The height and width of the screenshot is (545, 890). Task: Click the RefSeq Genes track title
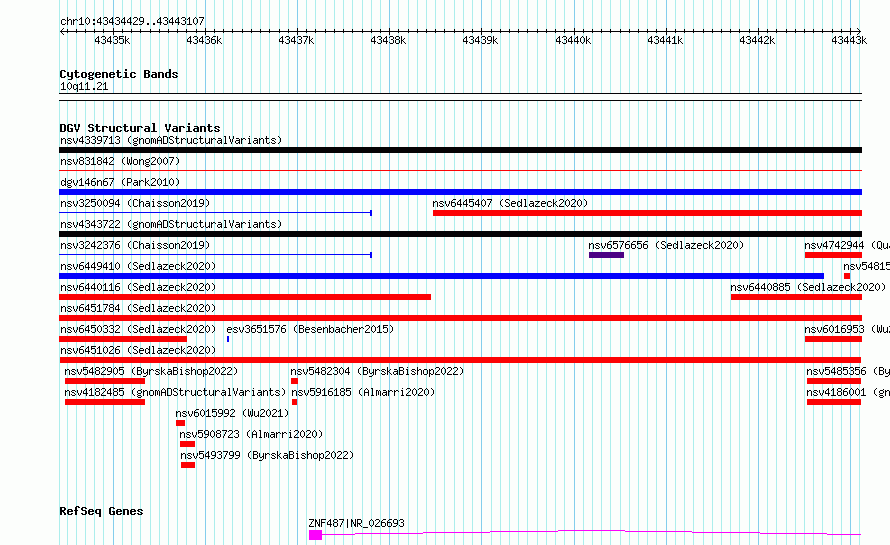click(101, 511)
